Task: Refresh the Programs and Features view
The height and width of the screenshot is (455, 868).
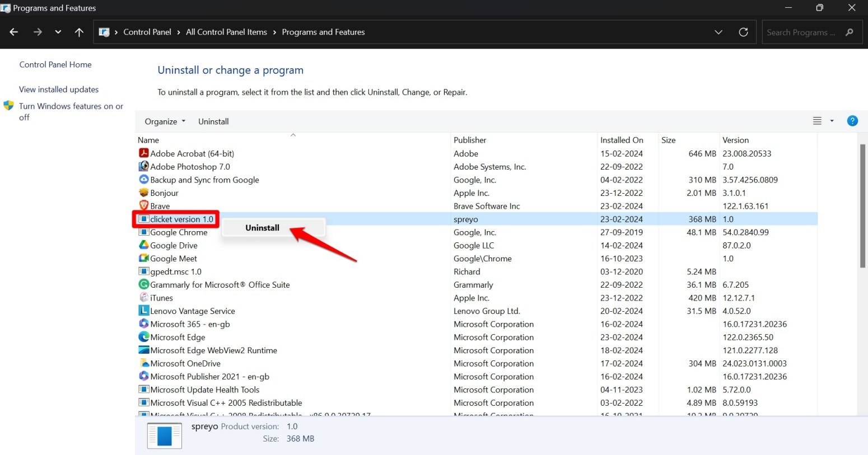Action: click(743, 32)
